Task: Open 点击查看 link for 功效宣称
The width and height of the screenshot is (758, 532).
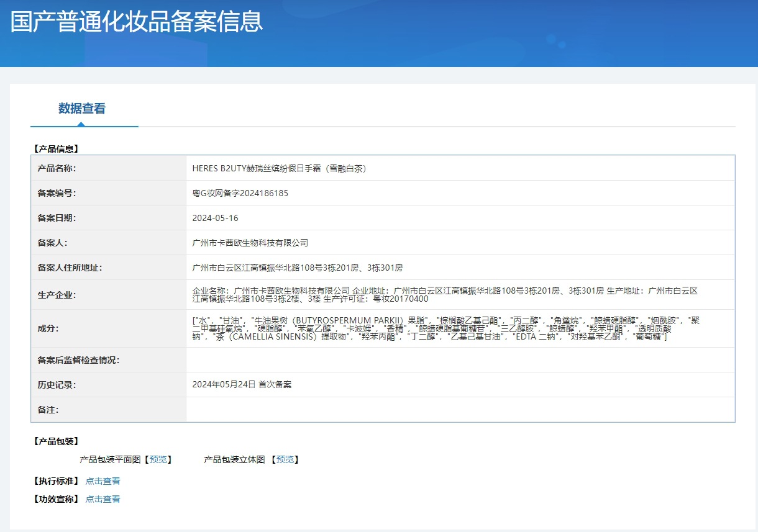Action: 103,499
